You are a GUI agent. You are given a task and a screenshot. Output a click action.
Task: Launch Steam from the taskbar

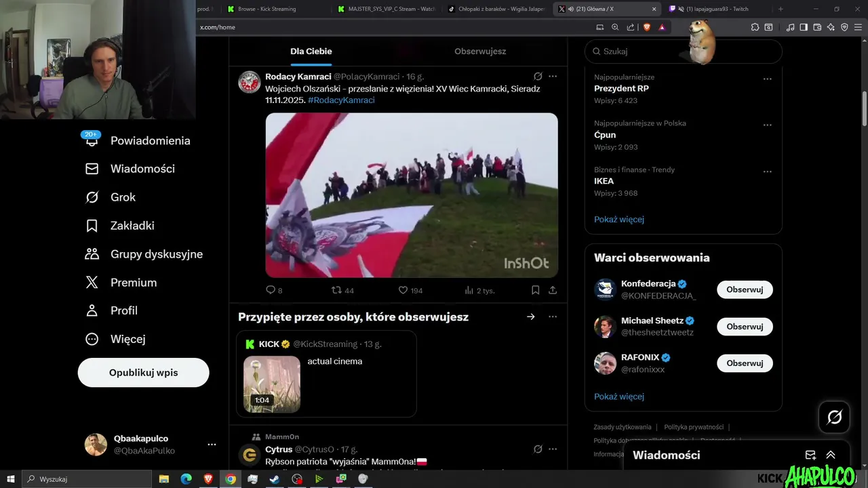coord(275,479)
